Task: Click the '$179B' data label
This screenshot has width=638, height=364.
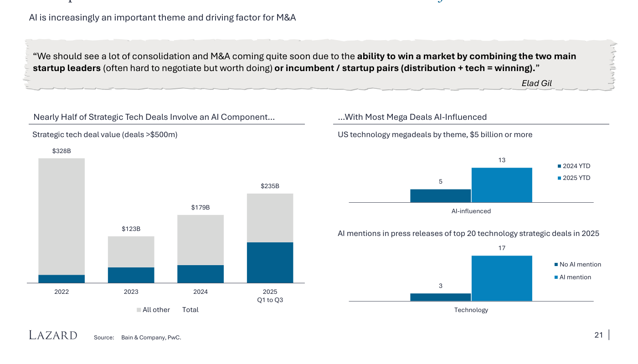Action: 201,208
